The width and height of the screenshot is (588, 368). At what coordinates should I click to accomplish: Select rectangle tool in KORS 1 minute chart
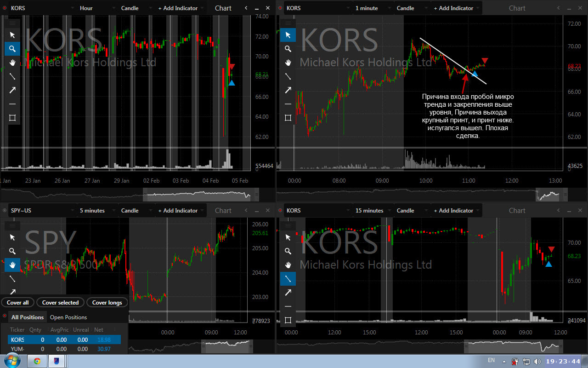pos(288,118)
